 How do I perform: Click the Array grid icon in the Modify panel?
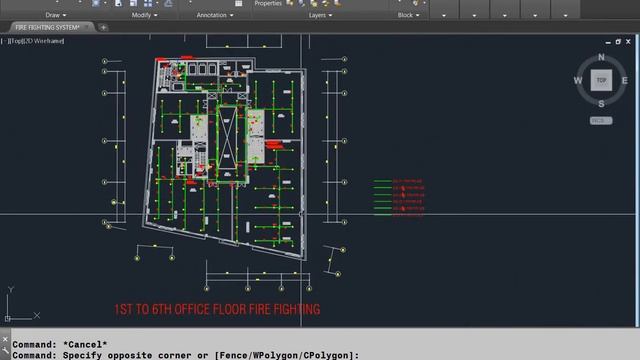coord(148,3)
